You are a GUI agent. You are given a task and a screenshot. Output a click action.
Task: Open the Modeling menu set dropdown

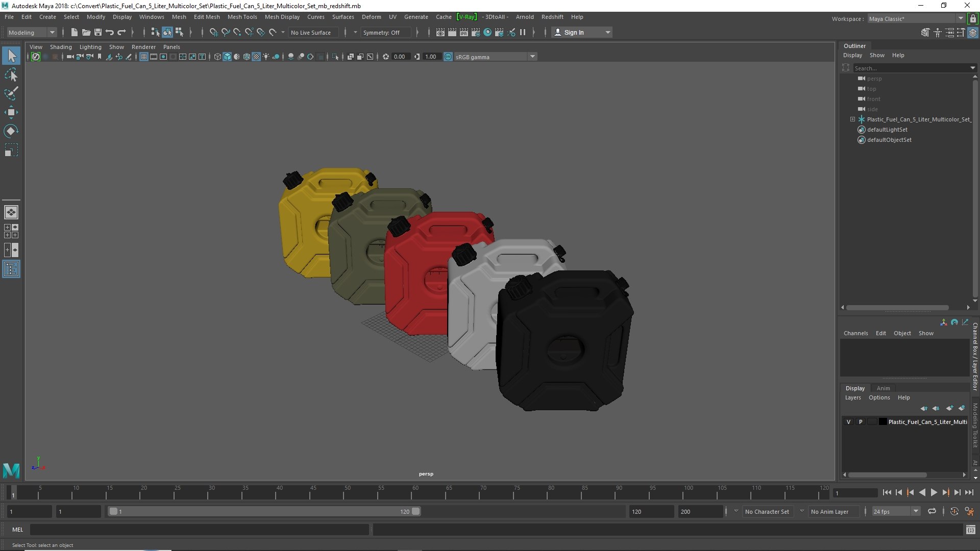click(32, 32)
